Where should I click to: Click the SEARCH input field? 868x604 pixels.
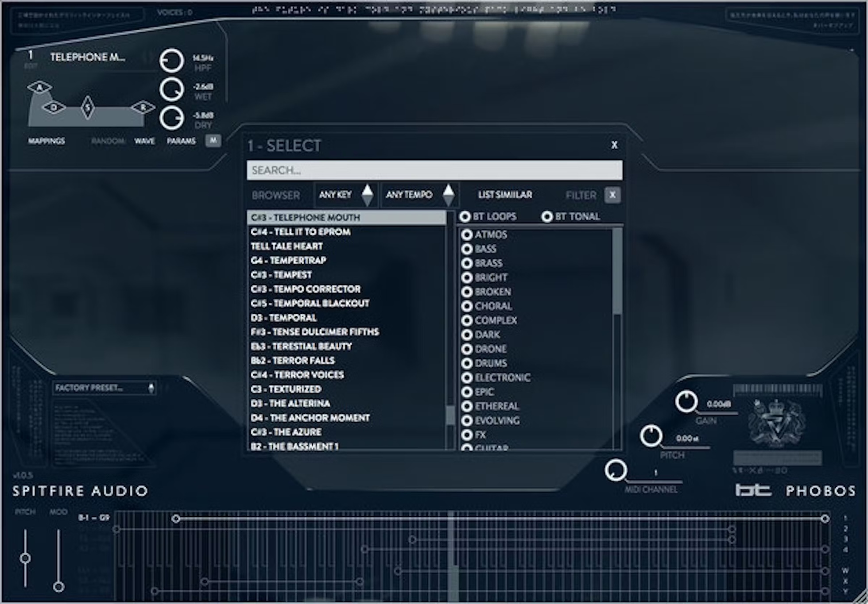click(434, 170)
